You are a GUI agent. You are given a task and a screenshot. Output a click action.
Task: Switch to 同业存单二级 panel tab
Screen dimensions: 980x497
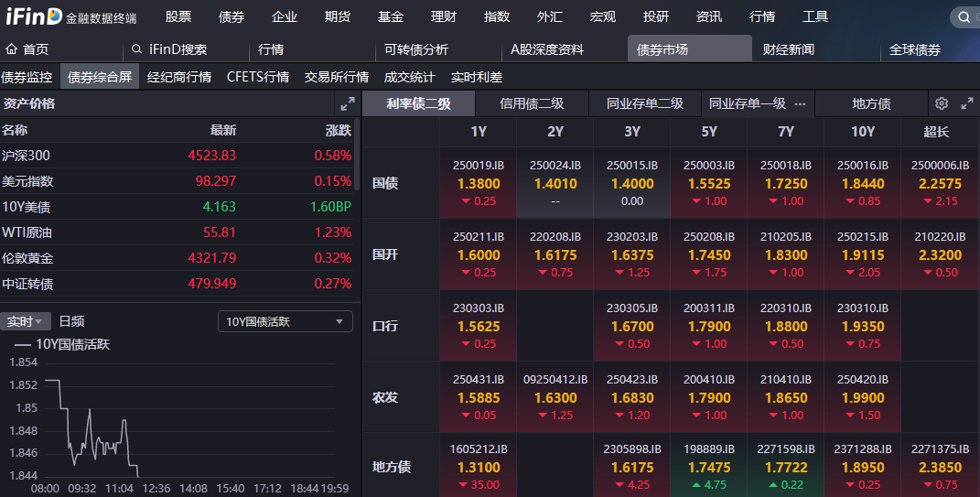(645, 103)
